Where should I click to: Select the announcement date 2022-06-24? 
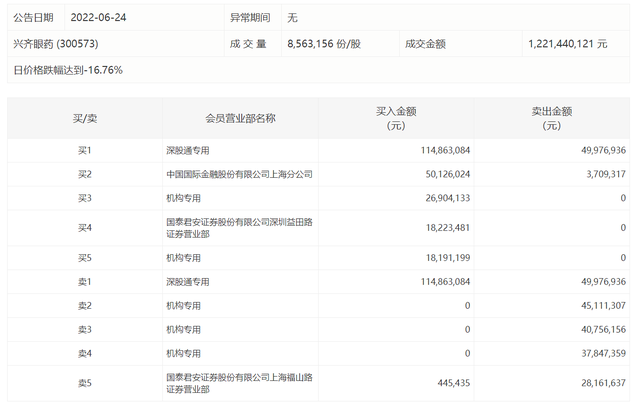[98, 18]
